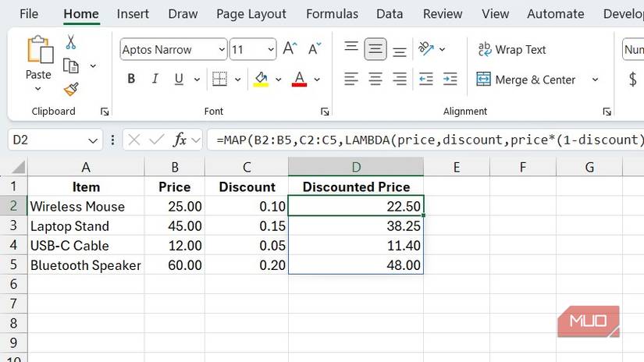Screen dimensions: 644x362
Task: Align text left
Action: 351,79
